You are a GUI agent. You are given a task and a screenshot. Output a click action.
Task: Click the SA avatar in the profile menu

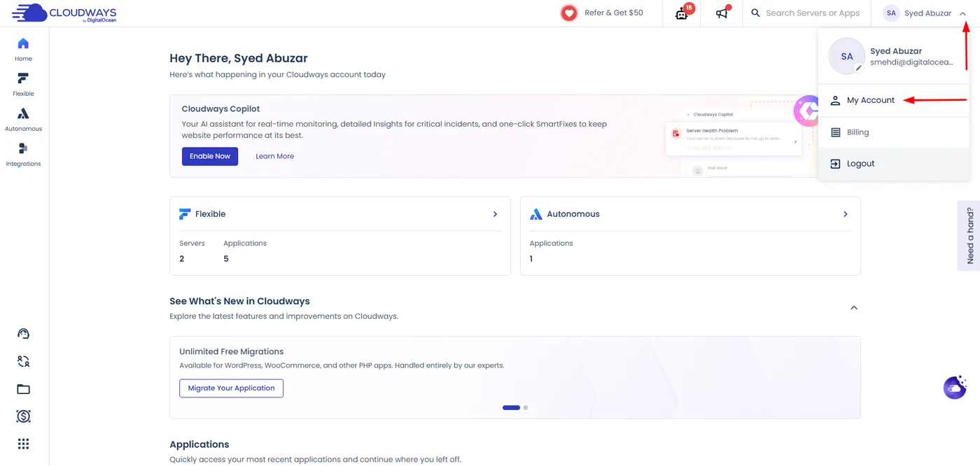847,56
